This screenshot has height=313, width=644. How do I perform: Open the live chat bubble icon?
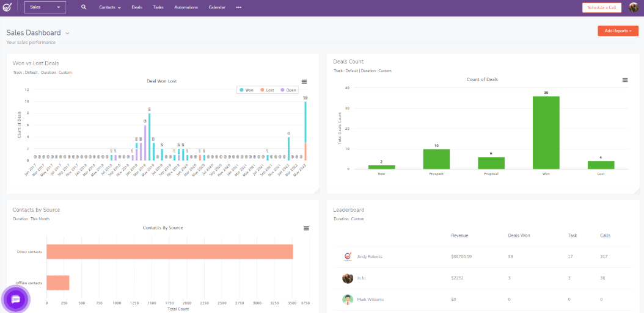(16, 299)
